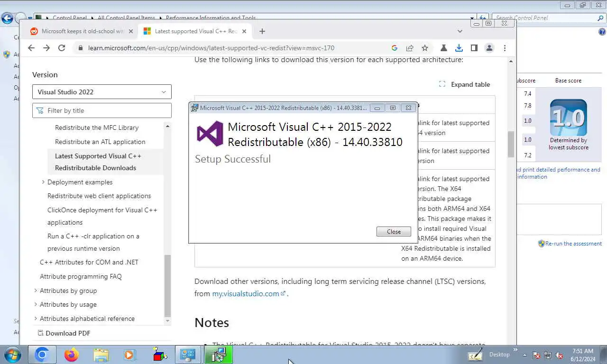Open Attribute programming FAQ
This screenshot has width=607, height=364.
point(81,276)
